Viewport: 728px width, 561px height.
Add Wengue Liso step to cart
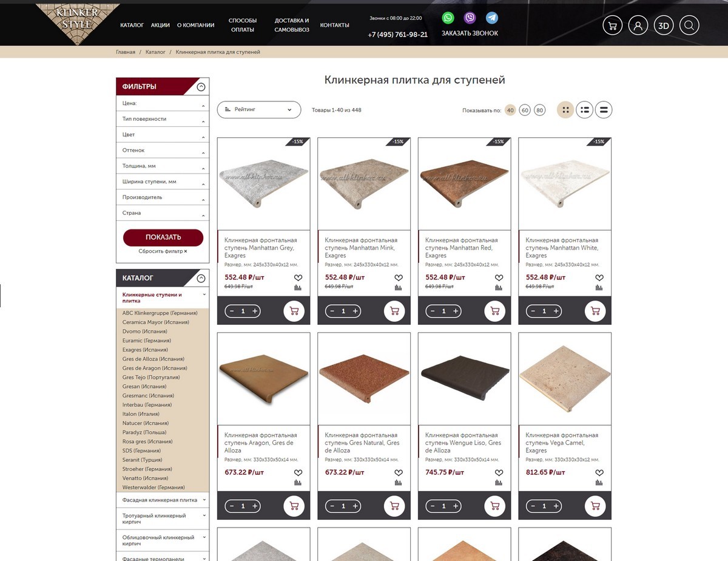[x=495, y=506]
